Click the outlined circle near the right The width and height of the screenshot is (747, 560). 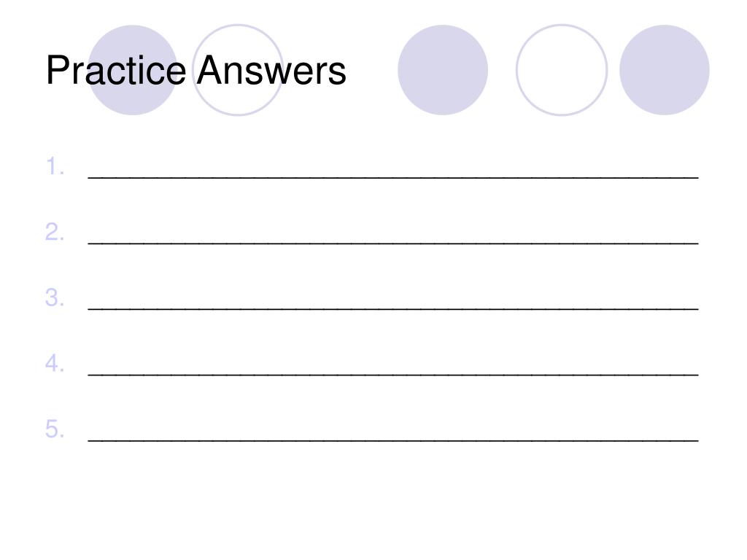point(562,70)
